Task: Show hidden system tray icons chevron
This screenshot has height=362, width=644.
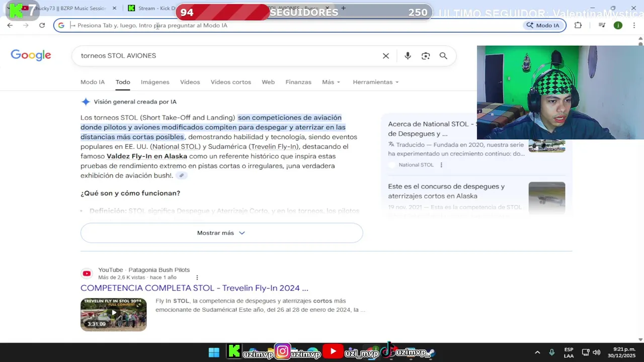Action: point(537,352)
